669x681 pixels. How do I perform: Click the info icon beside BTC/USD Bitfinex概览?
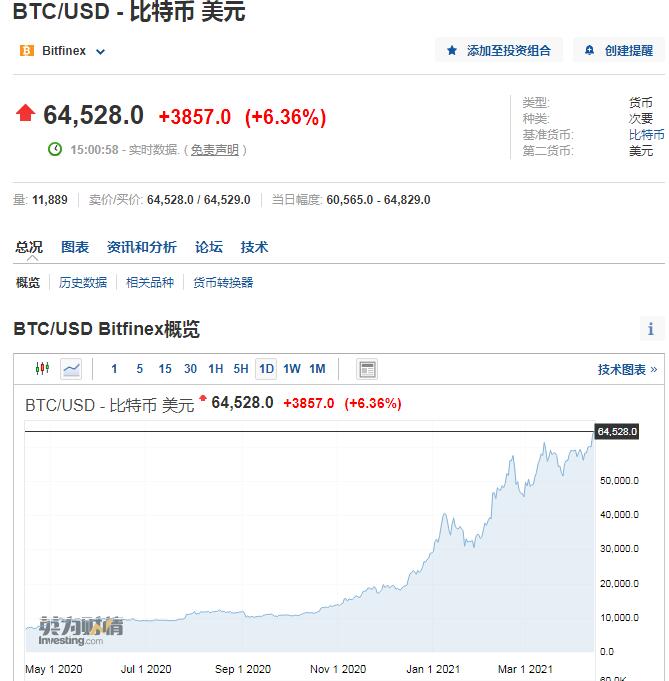pos(650,329)
